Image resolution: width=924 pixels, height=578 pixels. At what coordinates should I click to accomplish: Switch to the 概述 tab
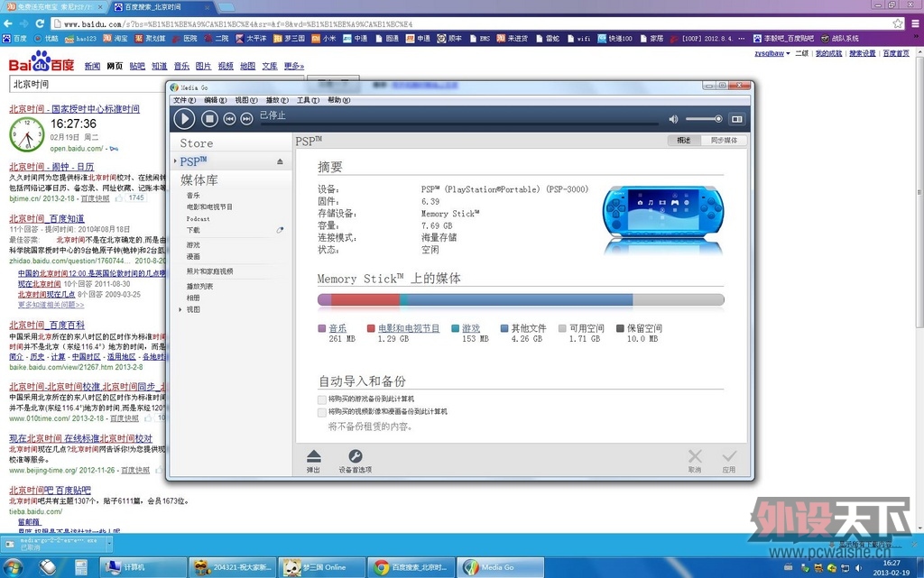click(684, 140)
